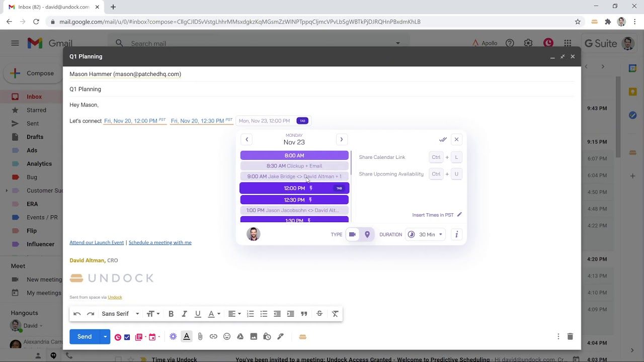Viewport: 644px width, 362px height.
Task: Toggle bold formatting
Action: point(171,314)
